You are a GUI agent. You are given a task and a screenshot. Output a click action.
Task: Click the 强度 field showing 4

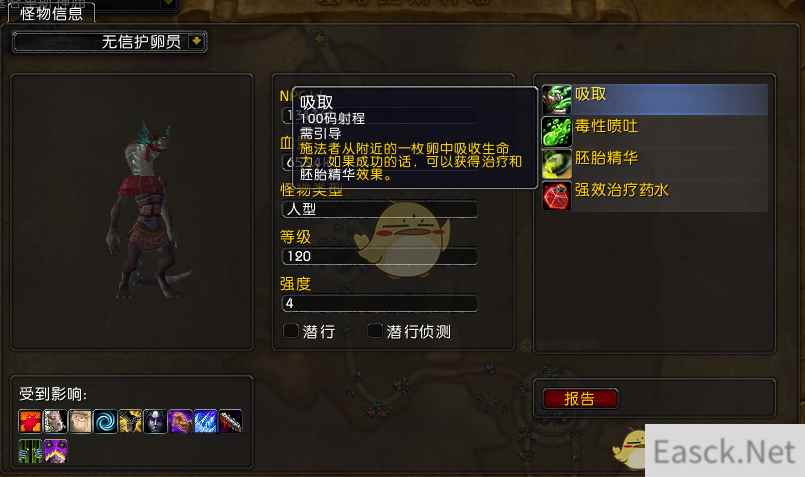pos(380,303)
